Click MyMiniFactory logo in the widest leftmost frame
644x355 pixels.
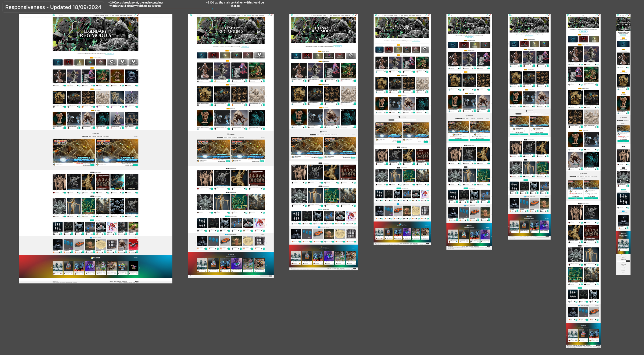(54, 15)
